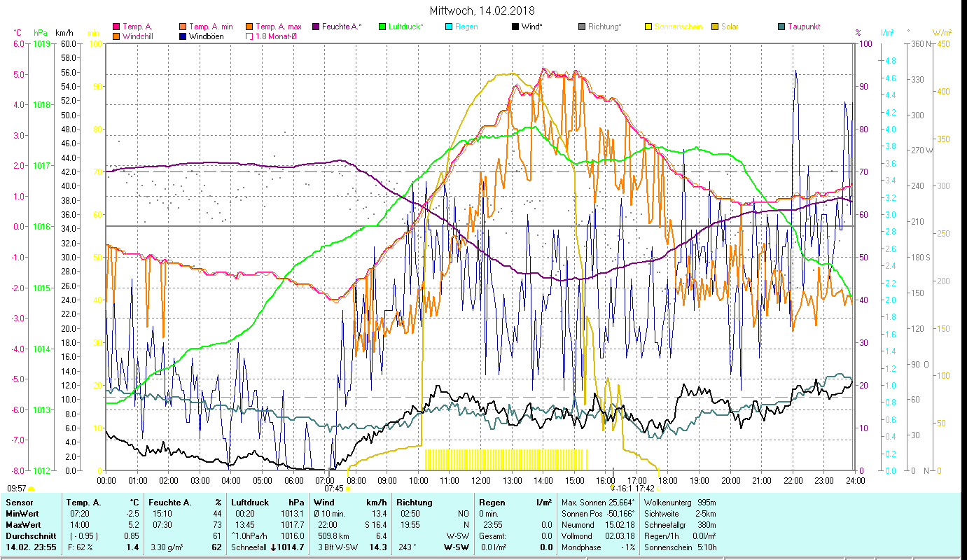Click the red Schneefall pressure trend arrow
Viewport: 967px width, 560px height.
click(273, 547)
